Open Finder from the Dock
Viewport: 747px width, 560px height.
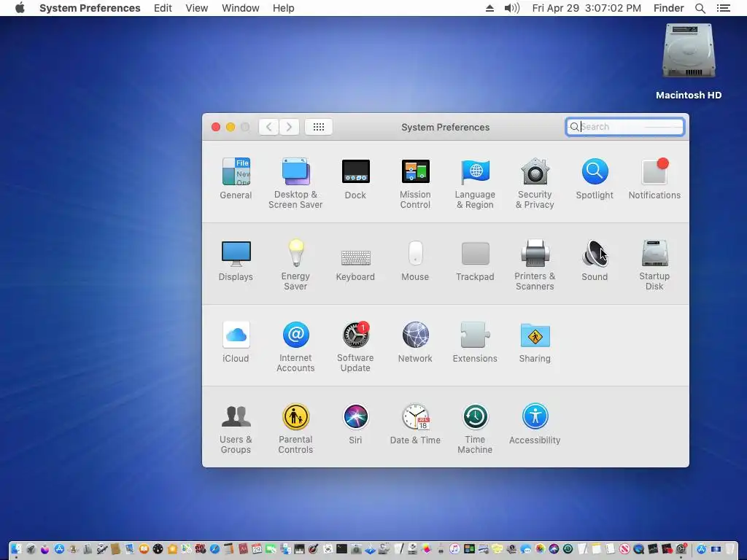16,549
